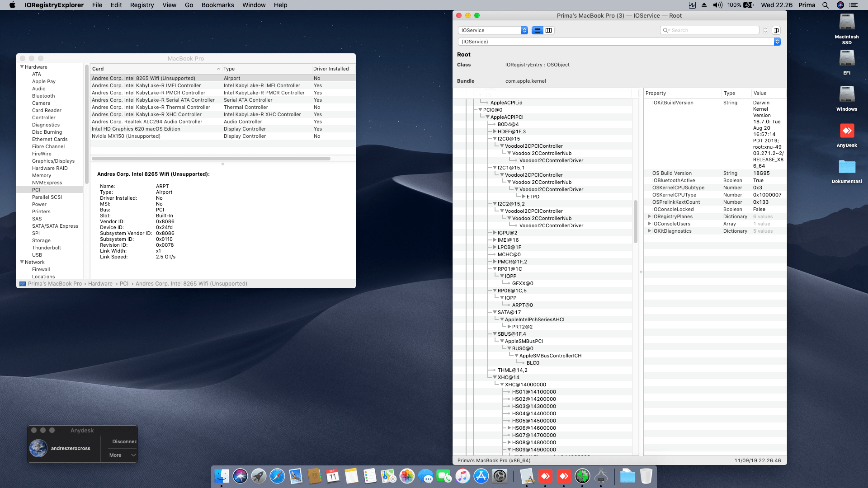Click Disconnect in Anydesk panel

coord(124,441)
